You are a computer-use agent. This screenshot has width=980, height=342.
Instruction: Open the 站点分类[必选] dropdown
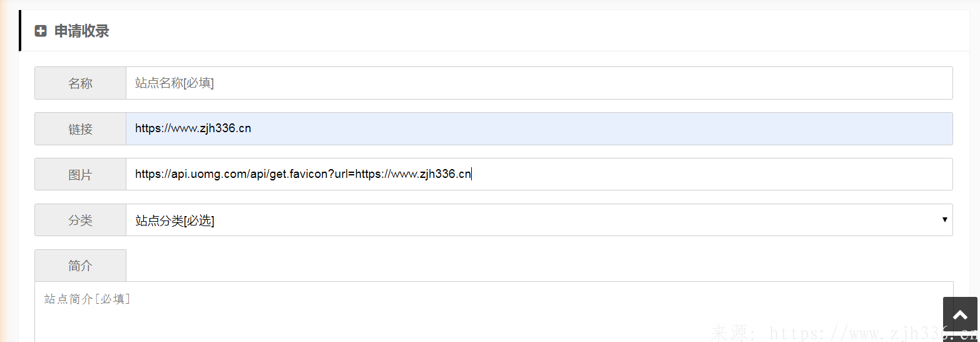click(x=539, y=220)
